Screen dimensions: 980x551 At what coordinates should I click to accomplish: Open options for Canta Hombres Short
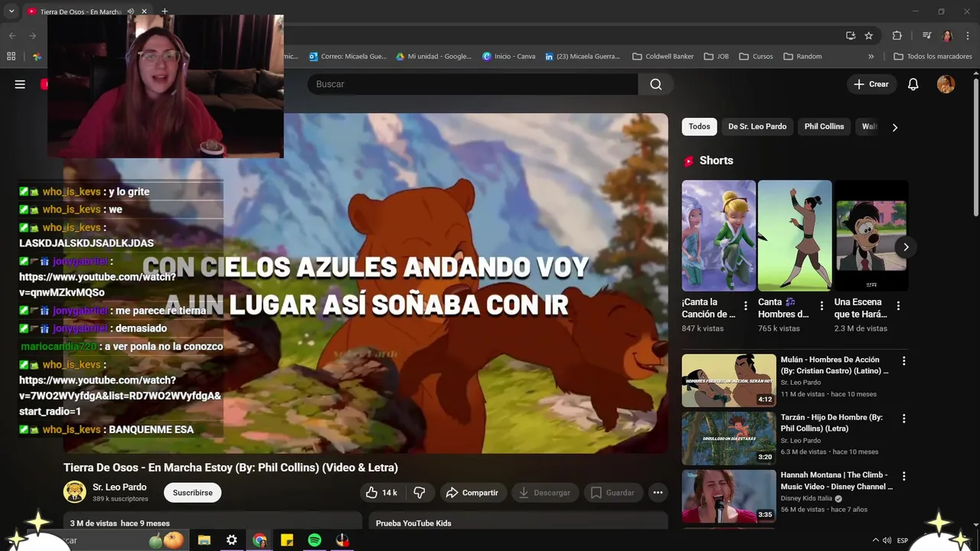point(822,306)
